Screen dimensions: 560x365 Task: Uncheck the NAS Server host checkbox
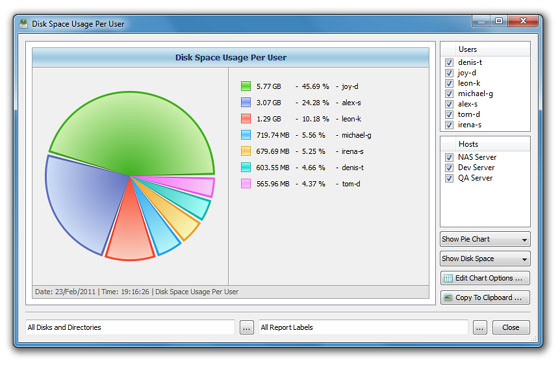click(x=449, y=157)
